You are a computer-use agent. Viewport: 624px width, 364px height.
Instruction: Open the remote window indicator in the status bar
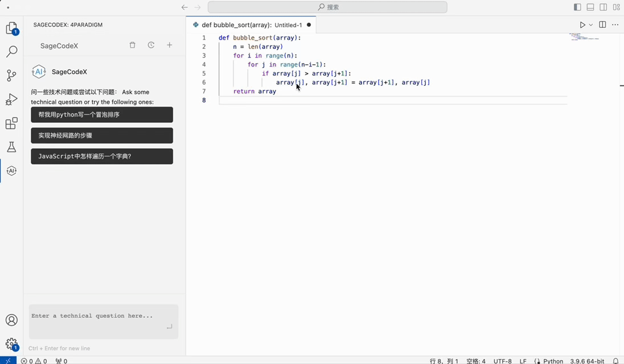8,361
